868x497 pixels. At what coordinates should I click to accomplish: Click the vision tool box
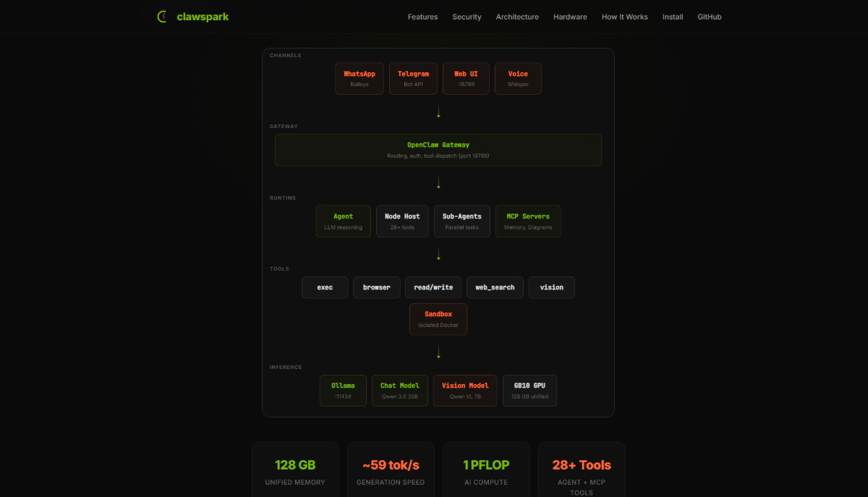pos(552,287)
